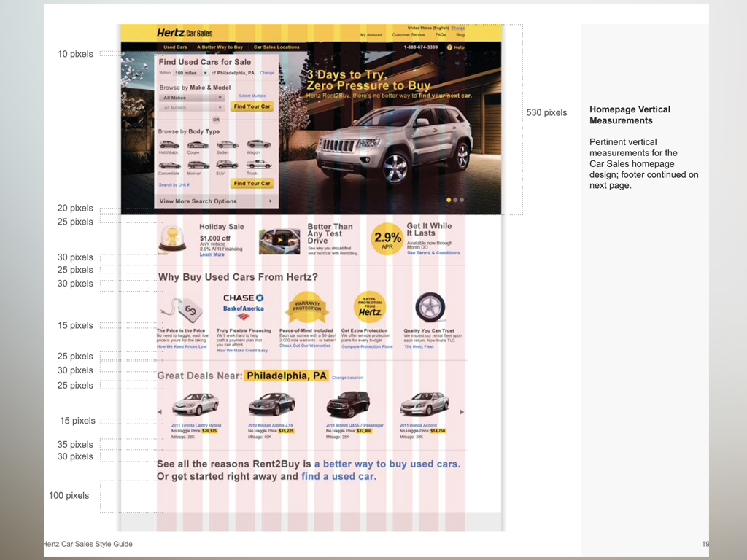
Task: Click the Hertz Car Sales logo
Action: point(185,33)
